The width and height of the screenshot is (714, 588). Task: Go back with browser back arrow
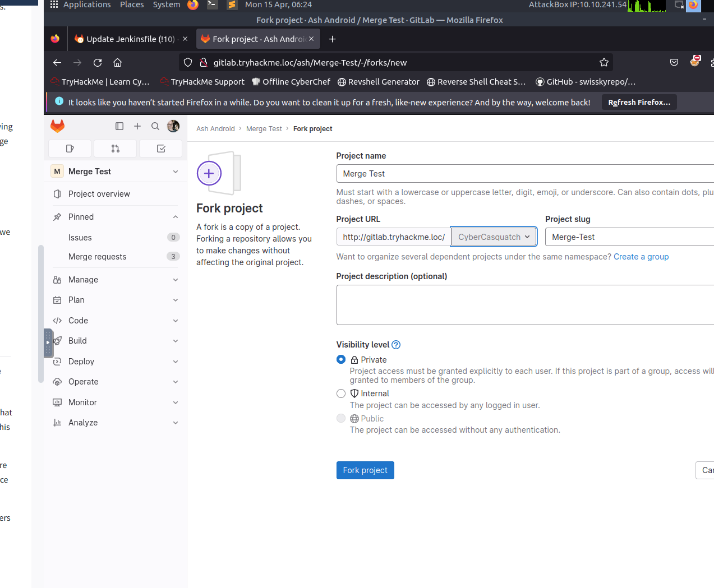[x=57, y=63]
